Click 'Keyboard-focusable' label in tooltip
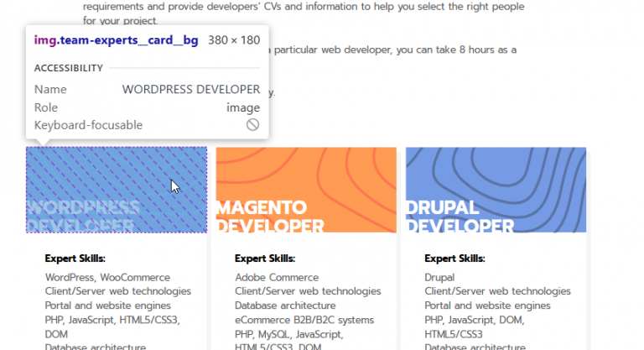 [x=88, y=125]
